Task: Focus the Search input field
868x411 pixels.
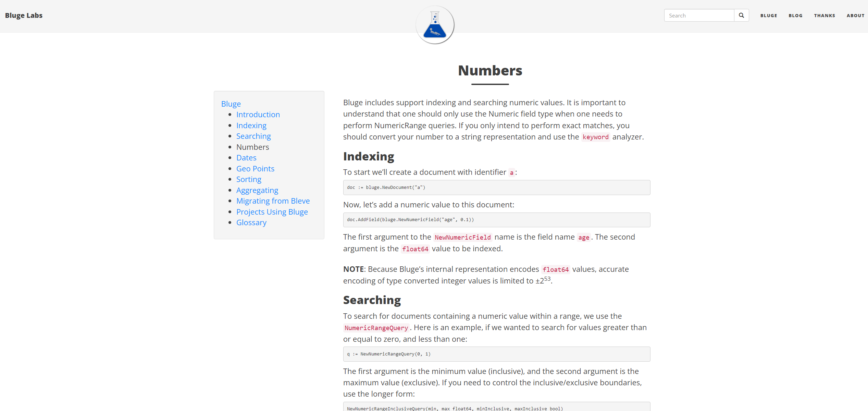Action: tap(699, 15)
